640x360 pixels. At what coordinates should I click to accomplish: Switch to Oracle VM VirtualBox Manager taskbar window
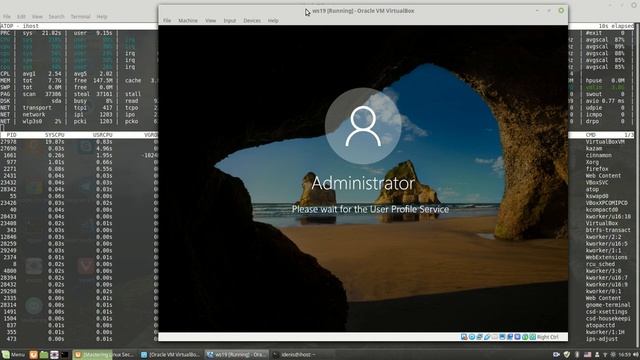170,355
